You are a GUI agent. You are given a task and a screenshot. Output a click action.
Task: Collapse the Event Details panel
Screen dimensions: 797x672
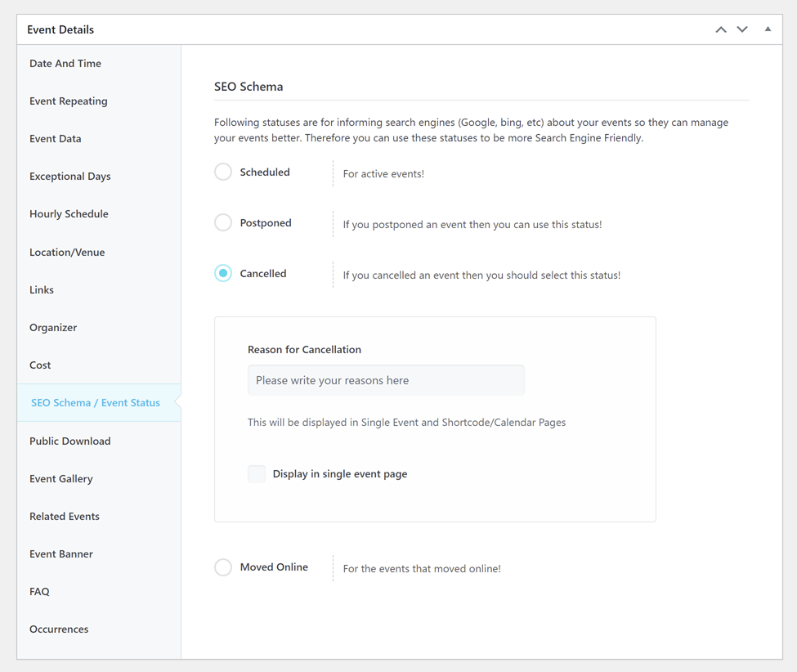coord(768,29)
